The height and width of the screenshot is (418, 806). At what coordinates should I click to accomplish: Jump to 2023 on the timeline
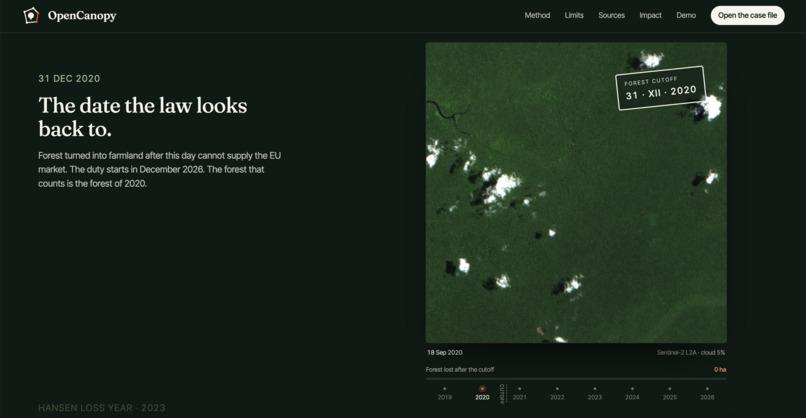(595, 393)
